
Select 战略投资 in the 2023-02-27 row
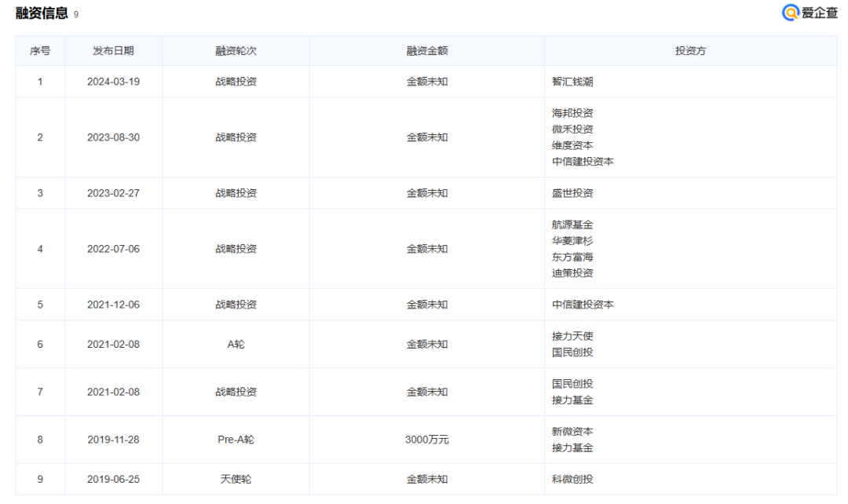click(x=236, y=193)
